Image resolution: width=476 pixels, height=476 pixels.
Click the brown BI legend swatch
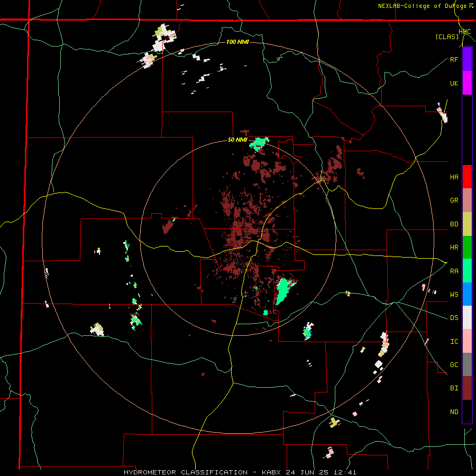tap(467, 388)
